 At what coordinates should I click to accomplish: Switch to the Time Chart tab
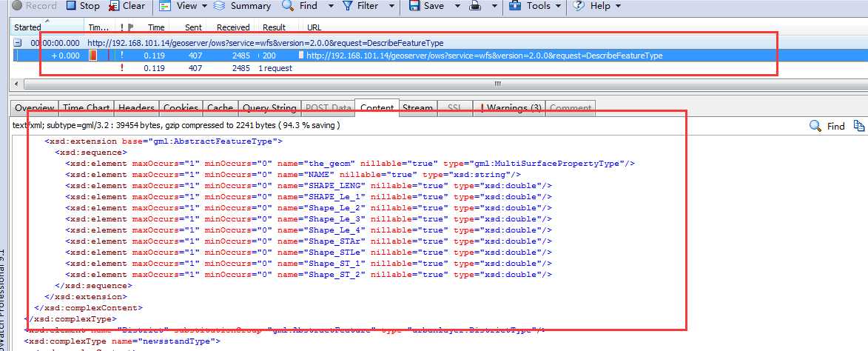86,108
